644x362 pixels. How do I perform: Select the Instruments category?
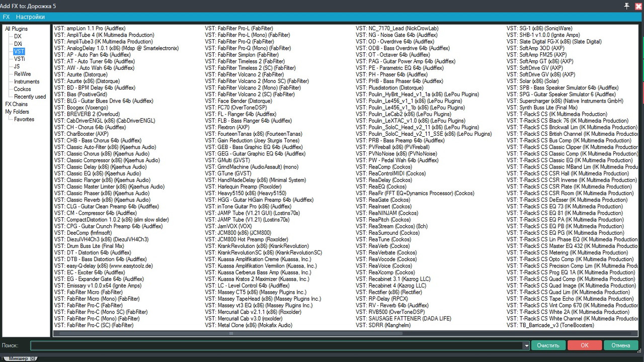27,81
